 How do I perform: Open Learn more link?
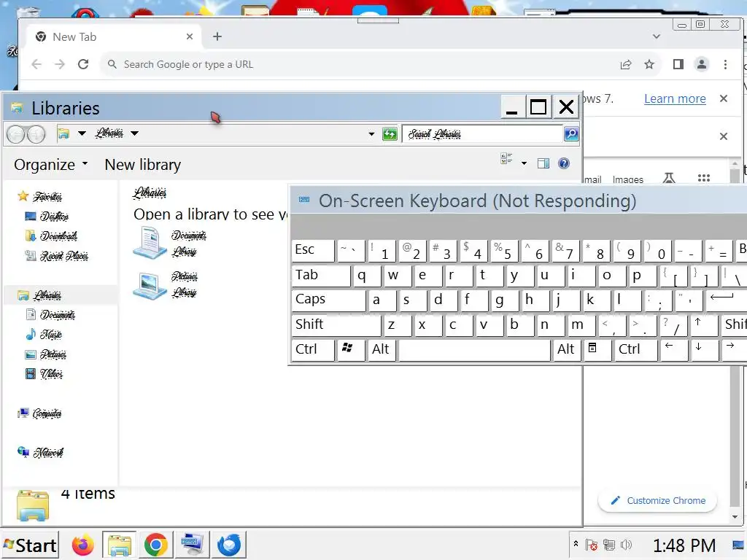point(675,98)
